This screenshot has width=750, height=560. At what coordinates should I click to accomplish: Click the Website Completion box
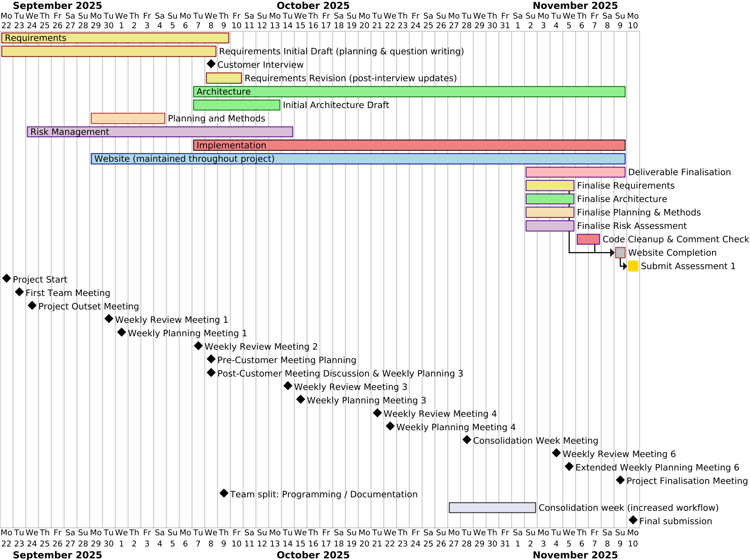(x=620, y=252)
